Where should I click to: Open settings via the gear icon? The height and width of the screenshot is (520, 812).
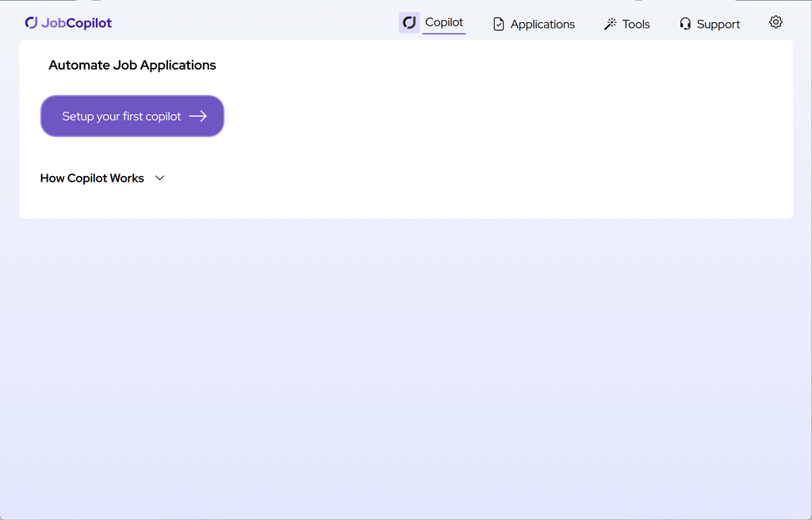coord(776,21)
